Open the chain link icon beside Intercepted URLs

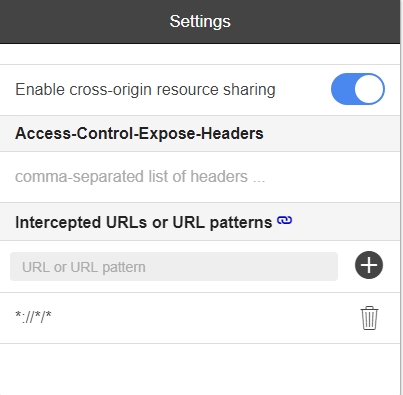coord(284,220)
